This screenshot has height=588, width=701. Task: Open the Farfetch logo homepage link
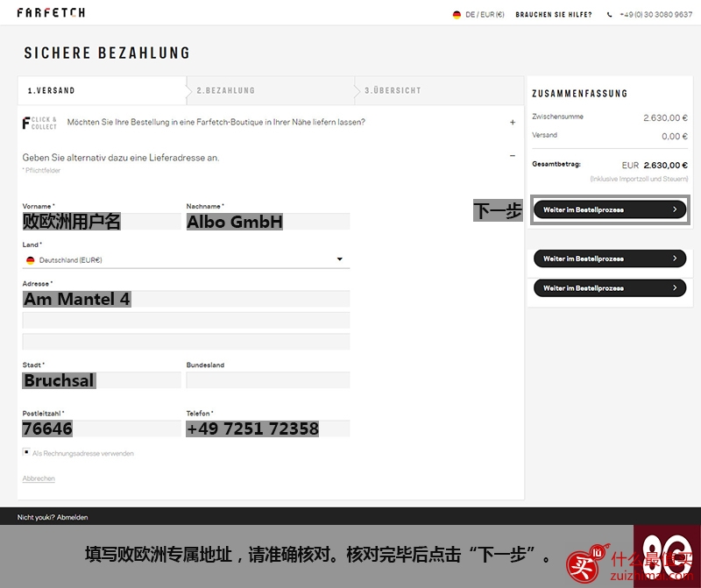(51, 12)
